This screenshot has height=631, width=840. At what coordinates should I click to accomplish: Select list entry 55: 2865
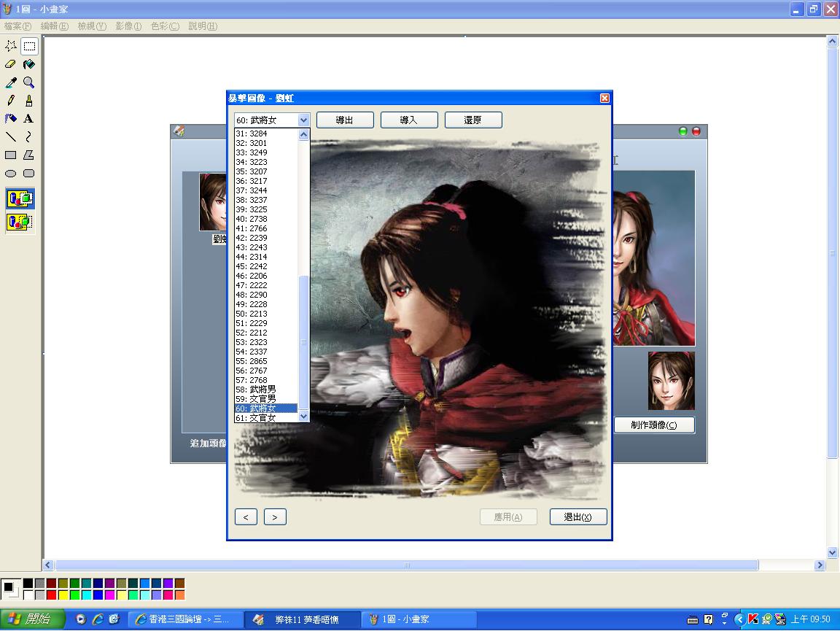[x=266, y=361]
